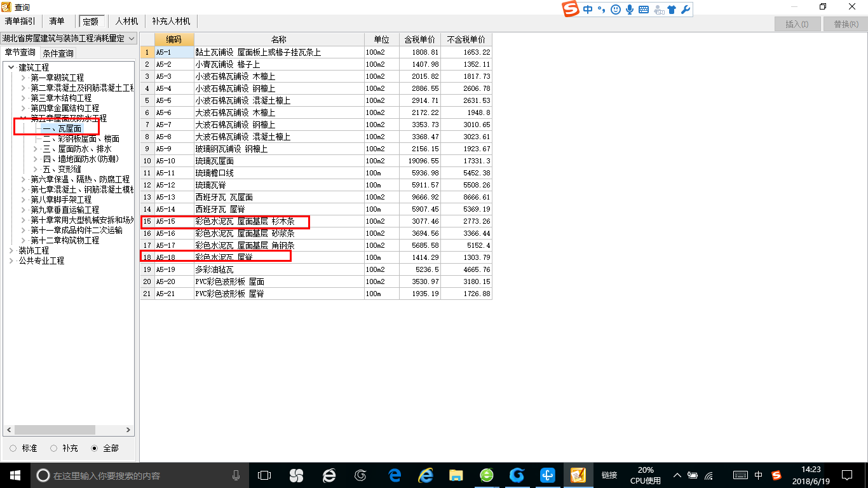
Task: Select 一、瓦屋面 tree item
Action: (62, 128)
